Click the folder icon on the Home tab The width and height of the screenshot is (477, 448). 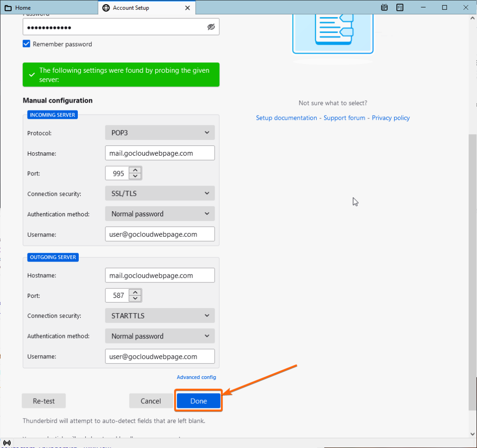pyautogui.click(x=8, y=7)
